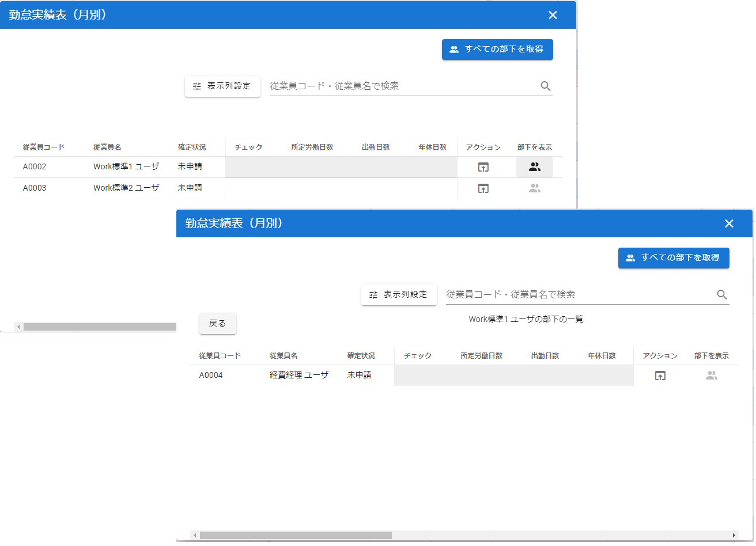Open action icon for employee A0003

pyautogui.click(x=483, y=188)
